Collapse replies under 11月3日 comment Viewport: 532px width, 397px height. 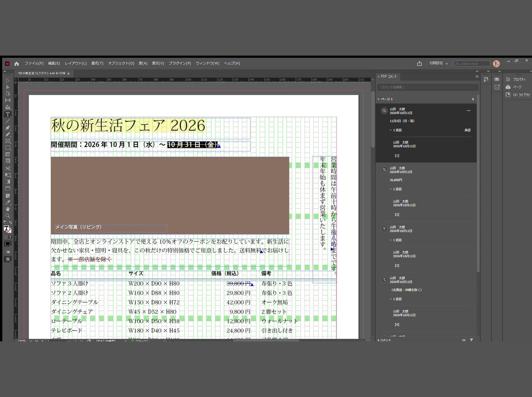391,130
